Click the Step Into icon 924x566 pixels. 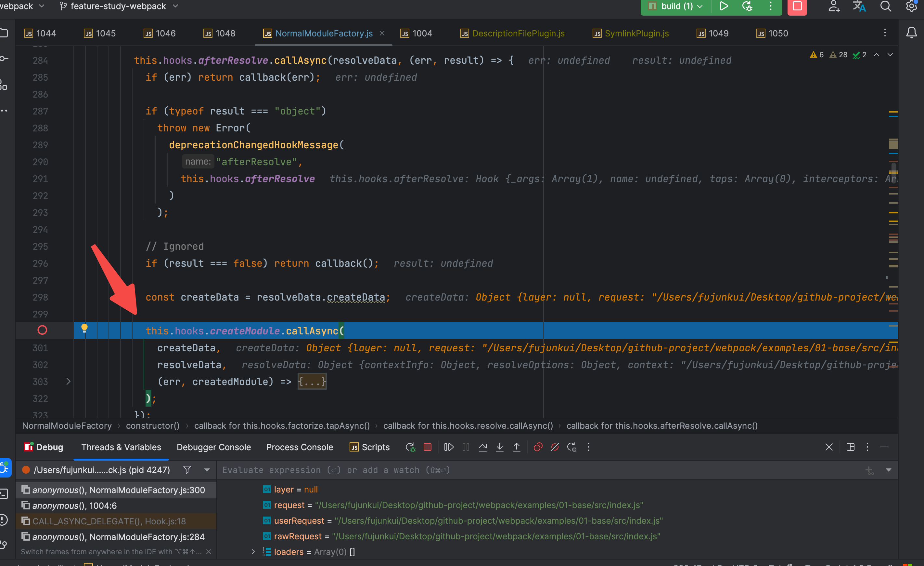tap(499, 447)
